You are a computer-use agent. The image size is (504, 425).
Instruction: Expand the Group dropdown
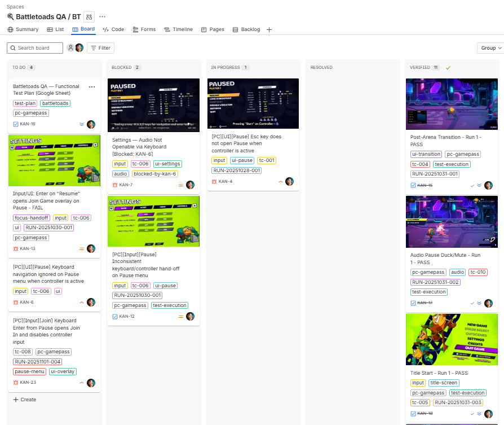(490, 48)
